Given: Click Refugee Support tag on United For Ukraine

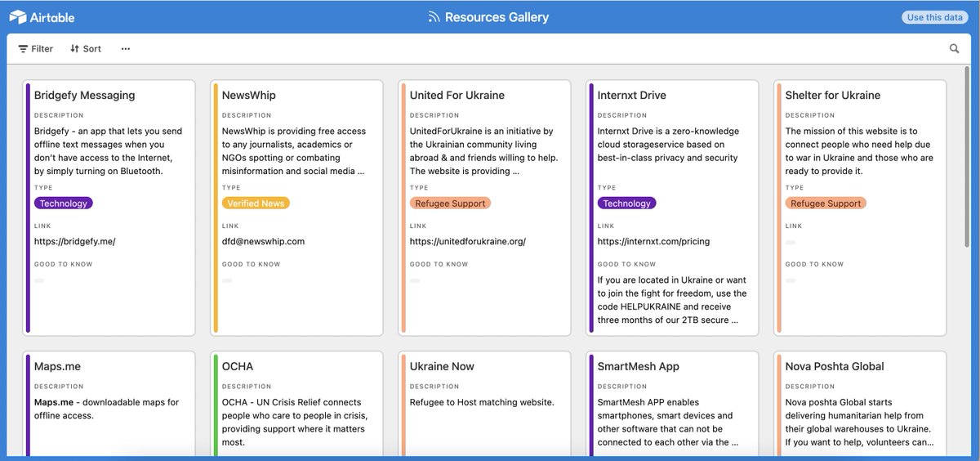Looking at the screenshot, I should [450, 204].
